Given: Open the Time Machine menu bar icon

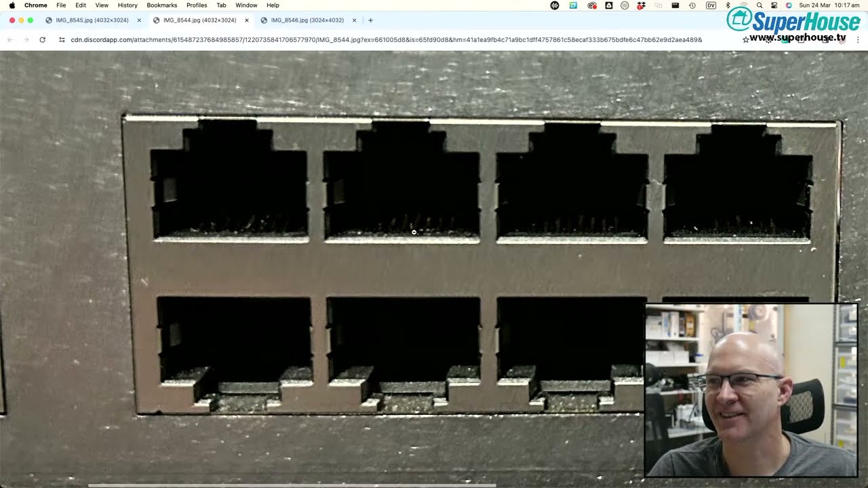Looking at the screenshot, I should [x=692, y=5].
